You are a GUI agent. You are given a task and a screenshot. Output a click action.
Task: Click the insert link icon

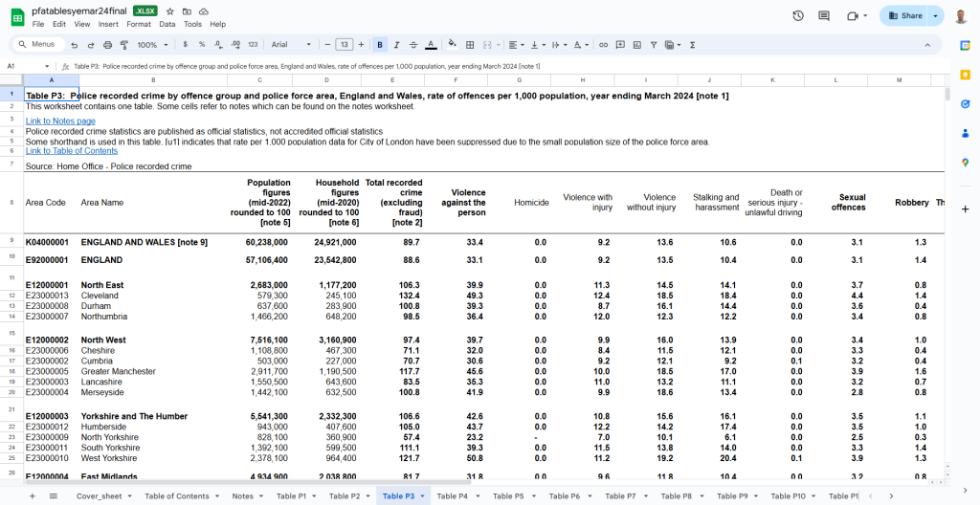pos(603,45)
